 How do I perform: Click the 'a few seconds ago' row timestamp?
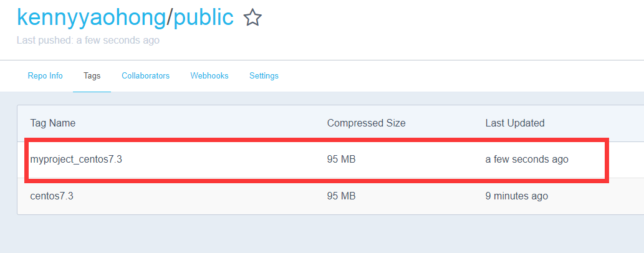click(x=526, y=160)
